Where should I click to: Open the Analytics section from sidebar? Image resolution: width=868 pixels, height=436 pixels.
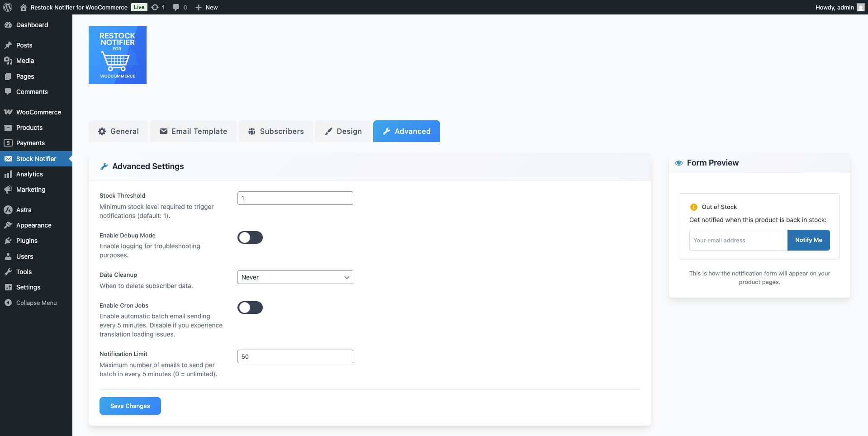coord(9,174)
